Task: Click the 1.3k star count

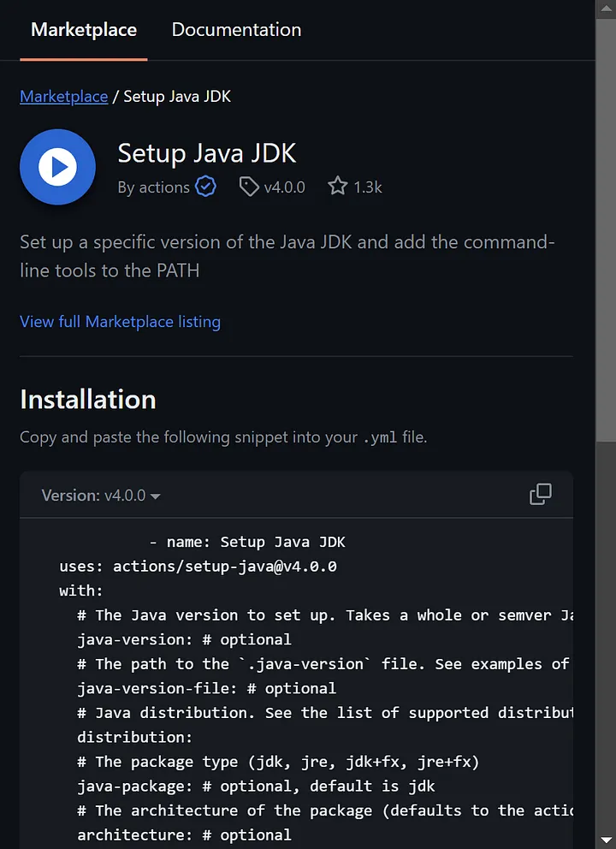Action: tap(368, 187)
